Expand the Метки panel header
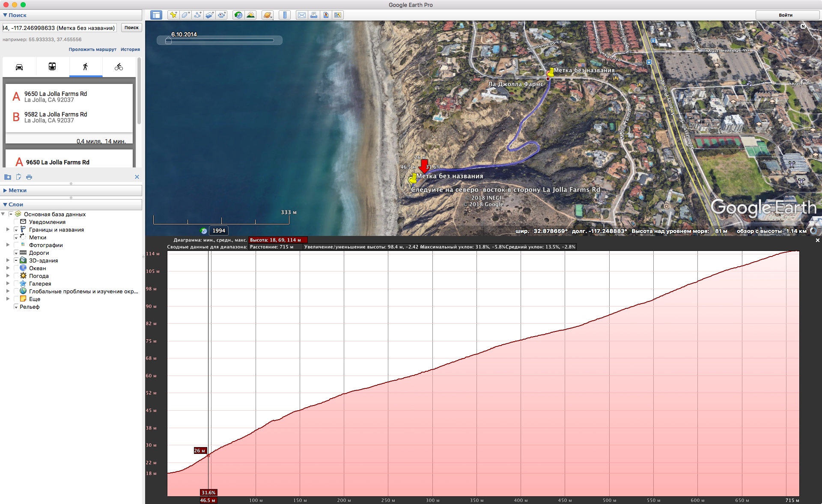The height and width of the screenshot is (504, 822). 71,190
